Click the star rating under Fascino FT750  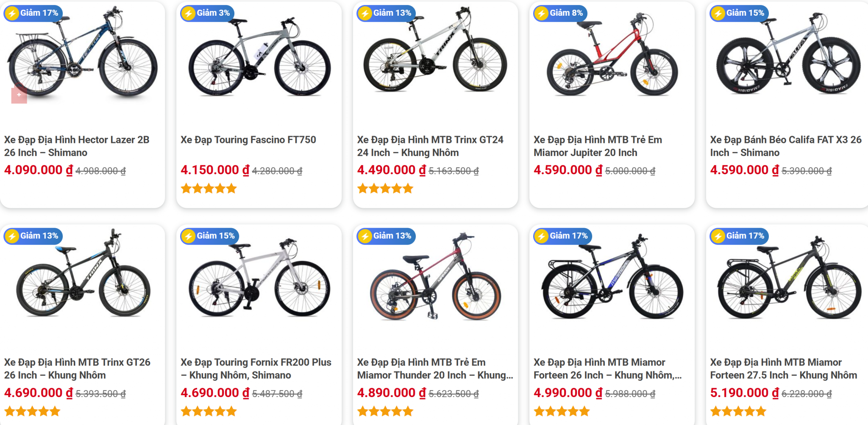[x=209, y=188]
